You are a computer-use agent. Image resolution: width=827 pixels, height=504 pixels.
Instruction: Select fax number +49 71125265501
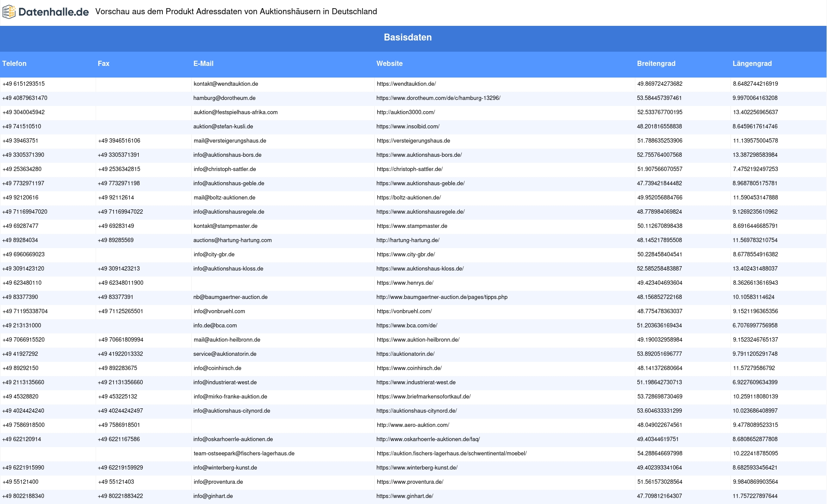click(x=120, y=311)
